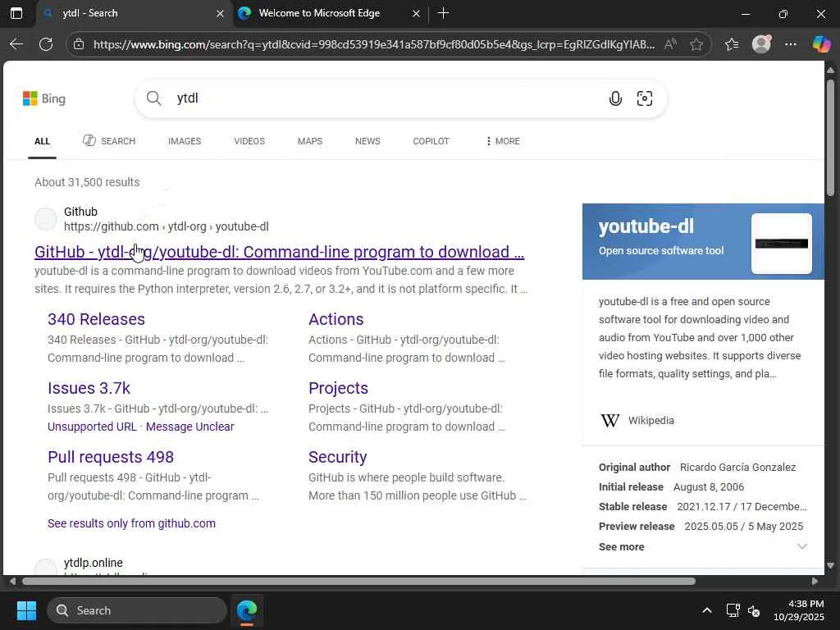The width and height of the screenshot is (840, 630).
Task: Open a new tab with plus
Action: point(443,13)
